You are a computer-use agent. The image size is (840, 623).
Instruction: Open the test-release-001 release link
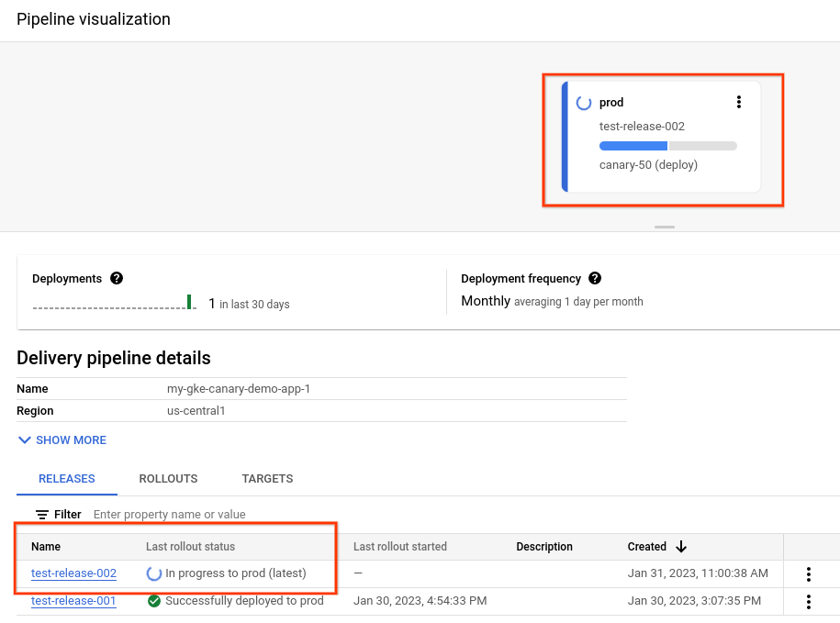tap(73, 601)
